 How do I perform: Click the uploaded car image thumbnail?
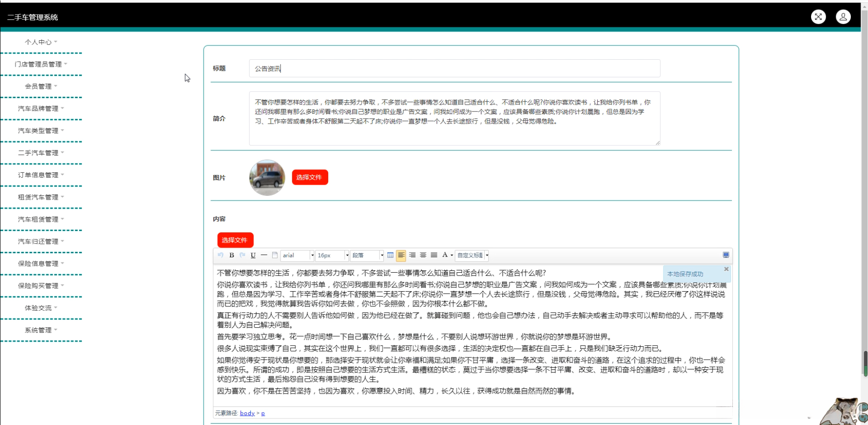267,178
